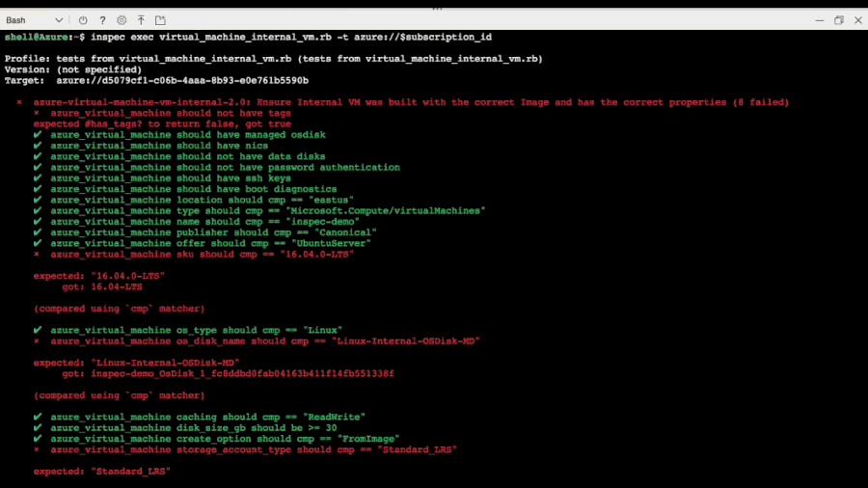
Task: Open the Bash shell type dropdown
Action: click(34, 20)
